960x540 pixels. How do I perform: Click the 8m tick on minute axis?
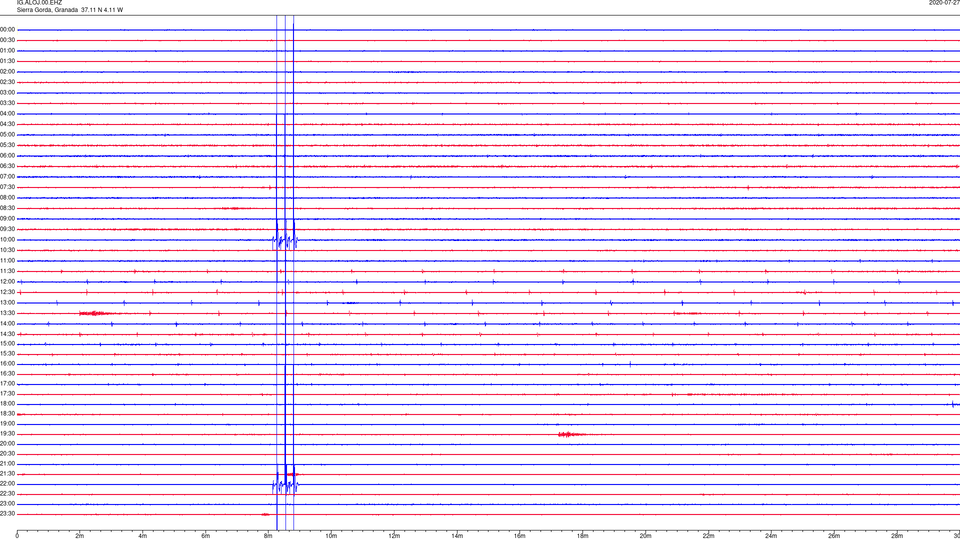(268, 536)
